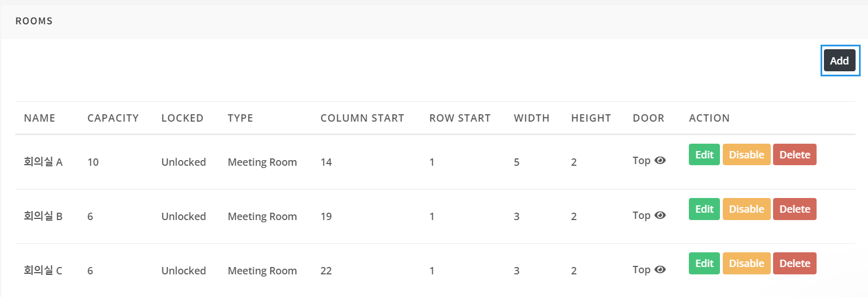Click the NAME column header
The image size is (868, 297).
pyautogui.click(x=40, y=118)
